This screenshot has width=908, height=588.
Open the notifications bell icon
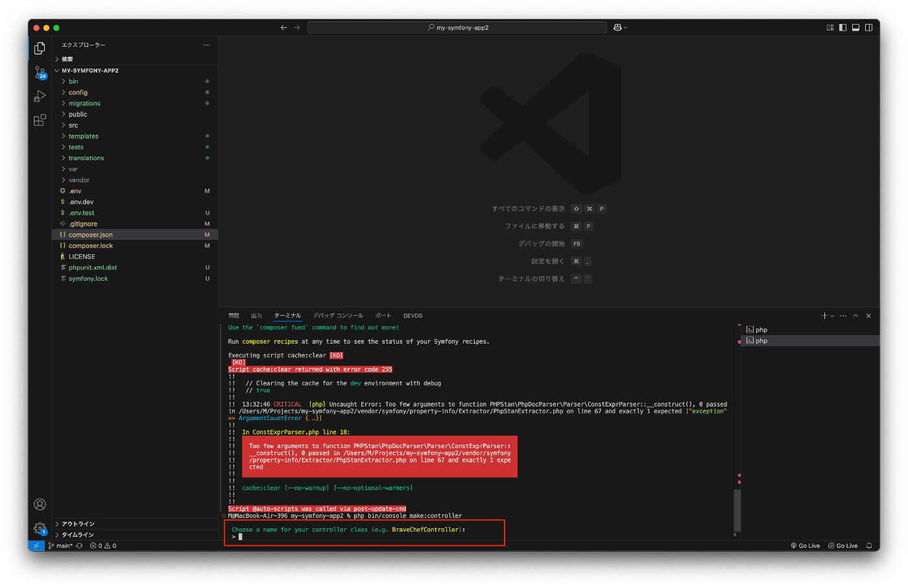(869, 546)
